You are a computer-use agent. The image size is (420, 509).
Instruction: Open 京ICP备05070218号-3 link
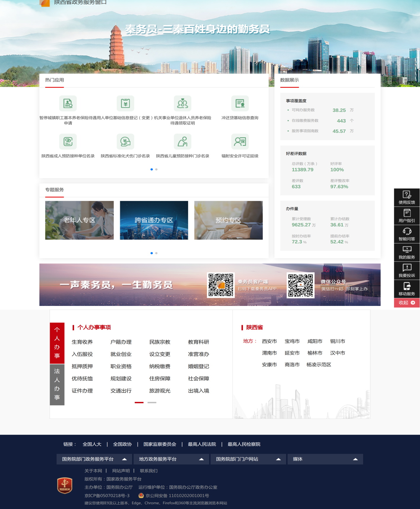click(107, 496)
